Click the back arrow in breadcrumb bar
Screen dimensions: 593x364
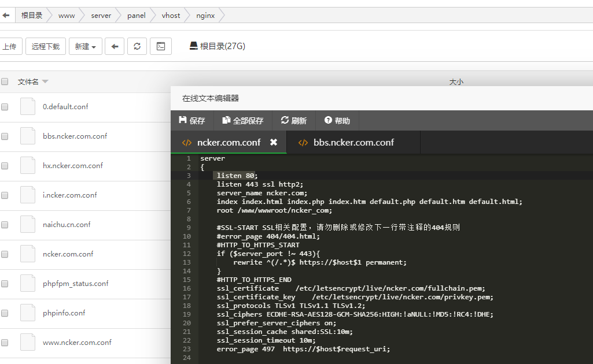coord(6,16)
